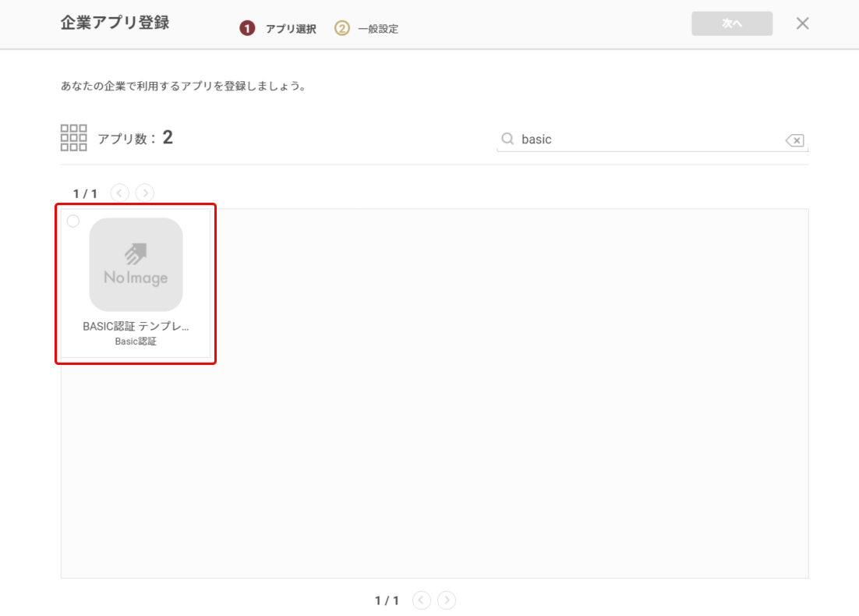Click the grid view icon beside アプリ数
Screen dimensions: 859x616
click(x=73, y=137)
